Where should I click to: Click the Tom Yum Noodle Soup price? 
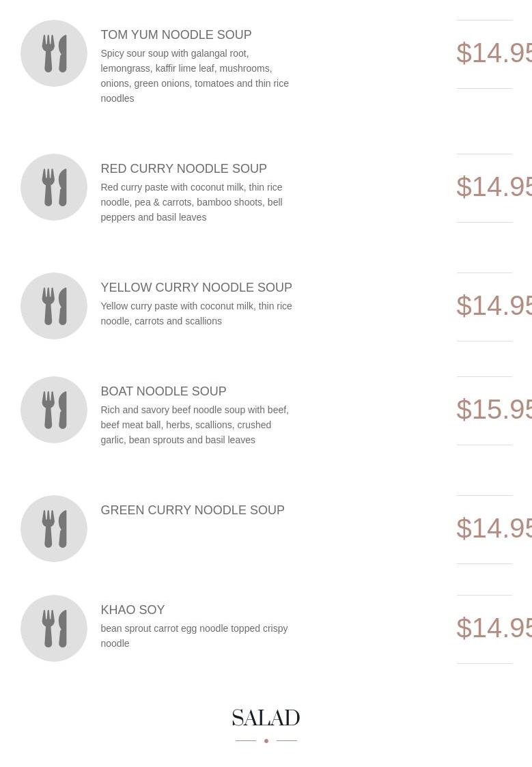pyautogui.click(x=494, y=53)
